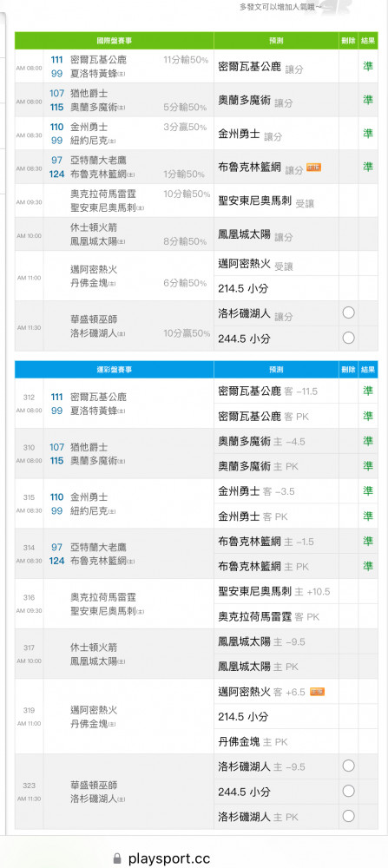Click game number 316
This screenshot has width=388, height=868.
pos(29,597)
